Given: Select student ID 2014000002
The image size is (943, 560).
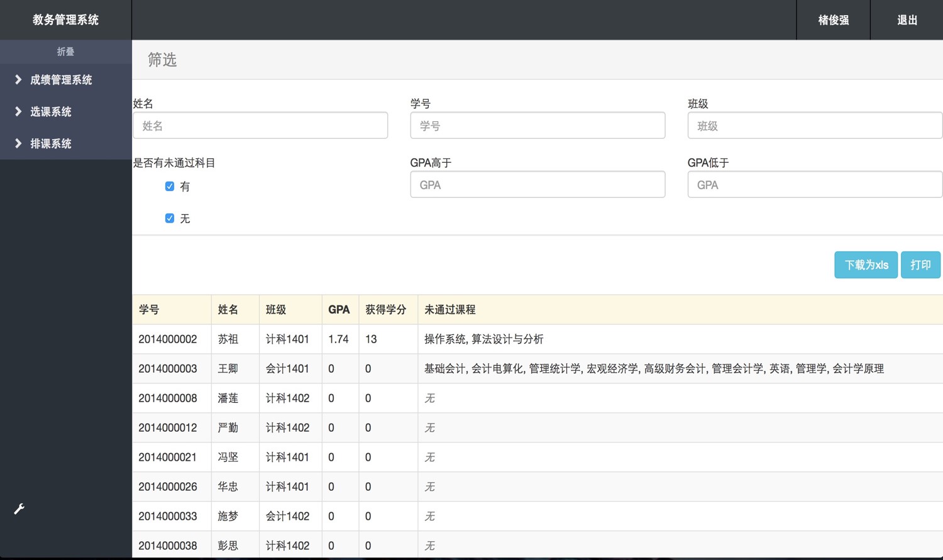Looking at the screenshot, I should (x=168, y=339).
